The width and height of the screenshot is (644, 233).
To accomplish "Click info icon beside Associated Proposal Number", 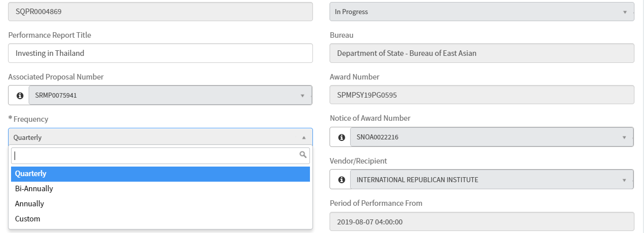I will [20, 95].
